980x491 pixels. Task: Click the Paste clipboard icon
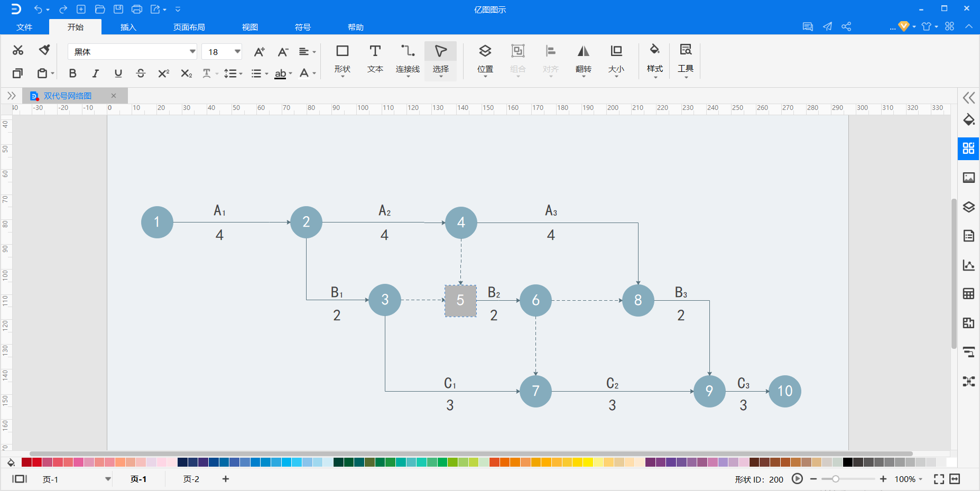[42, 73]
